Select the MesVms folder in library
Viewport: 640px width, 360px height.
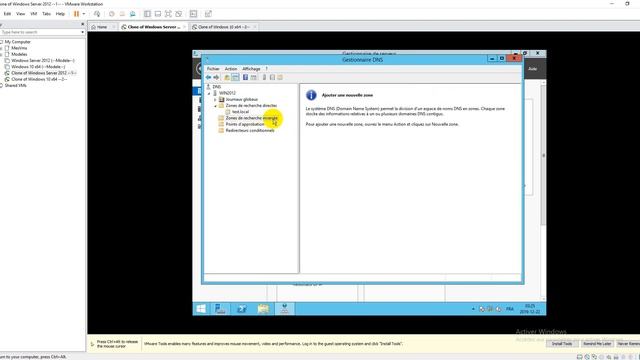19,48
